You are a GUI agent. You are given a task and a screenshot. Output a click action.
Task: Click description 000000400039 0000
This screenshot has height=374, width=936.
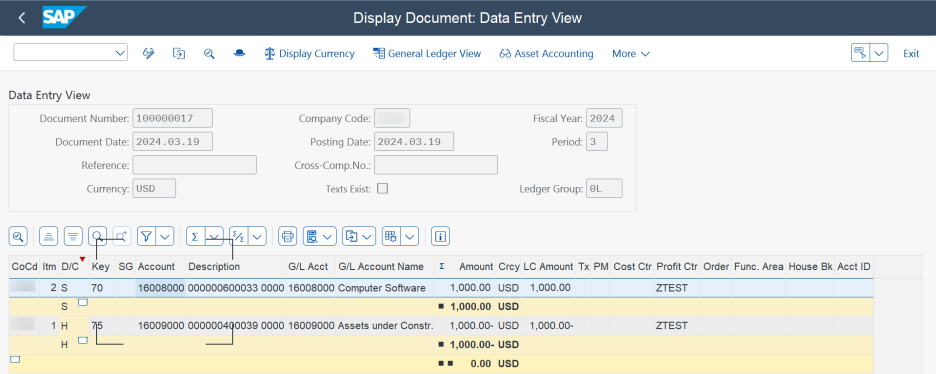point(236,326)
